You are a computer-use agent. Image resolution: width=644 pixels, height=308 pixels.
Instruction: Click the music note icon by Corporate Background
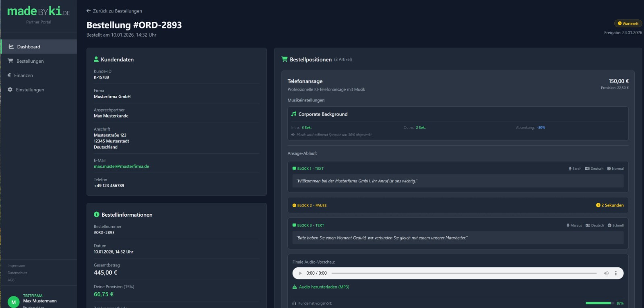tap(294, 114)
